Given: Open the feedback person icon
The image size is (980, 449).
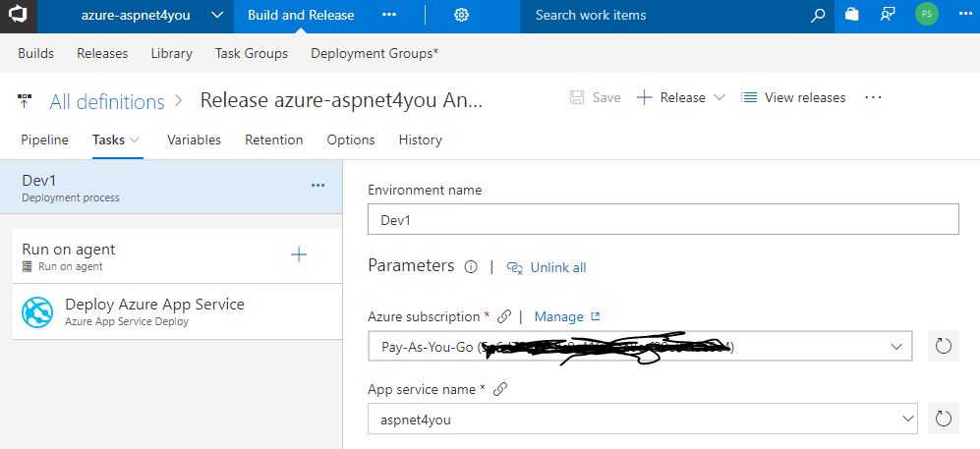Looking at the screenshot, I should pos(888,15).
